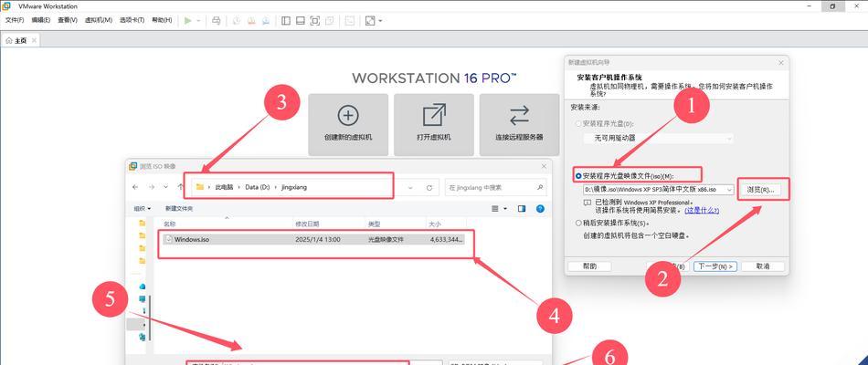868x365 pixels.
Task: Click the 连接远程服务器 tile
Action: pos(519,124)
